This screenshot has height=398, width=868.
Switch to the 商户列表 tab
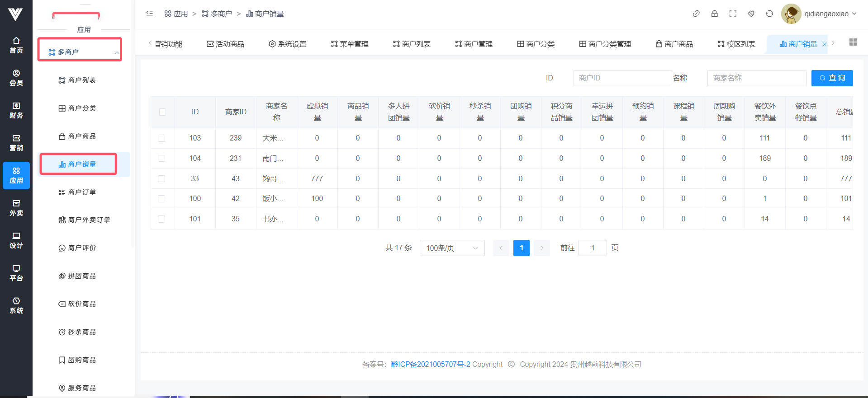pyautogui.click(x=412, y=44)
